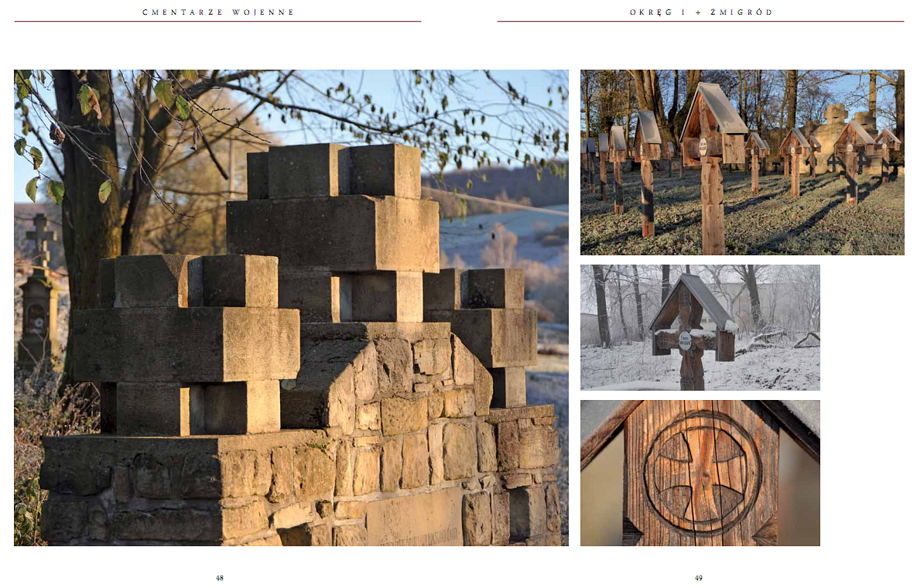Viewport: 917px width, 588px height.
Task: Click the masonry stone wall base of monument
Action: (x=310, y=480)
